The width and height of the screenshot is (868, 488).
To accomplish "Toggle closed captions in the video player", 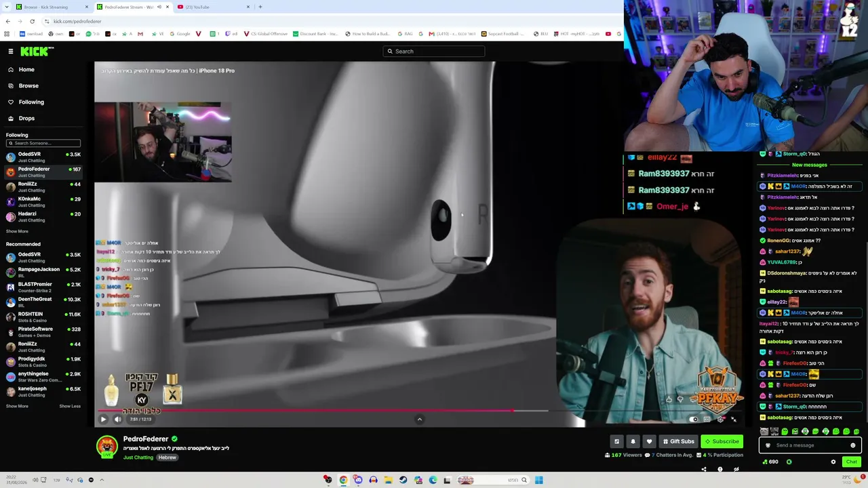I will (707, 420).
